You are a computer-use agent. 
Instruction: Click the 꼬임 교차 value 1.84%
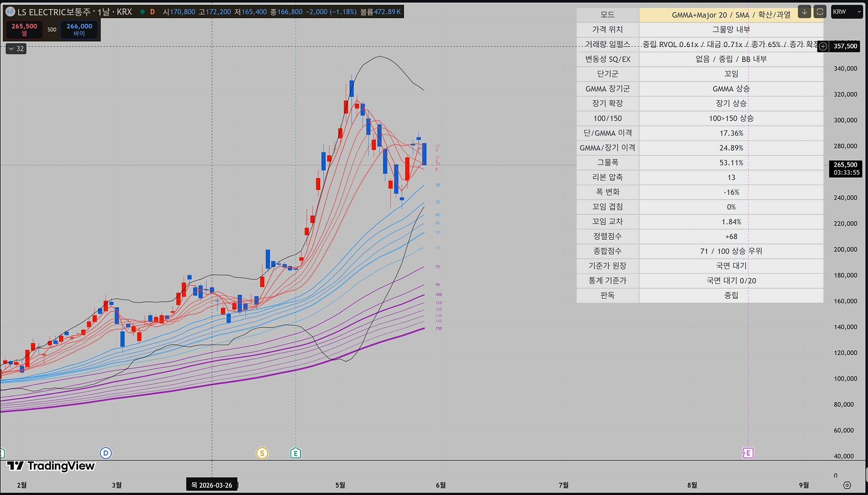(731, 222)
